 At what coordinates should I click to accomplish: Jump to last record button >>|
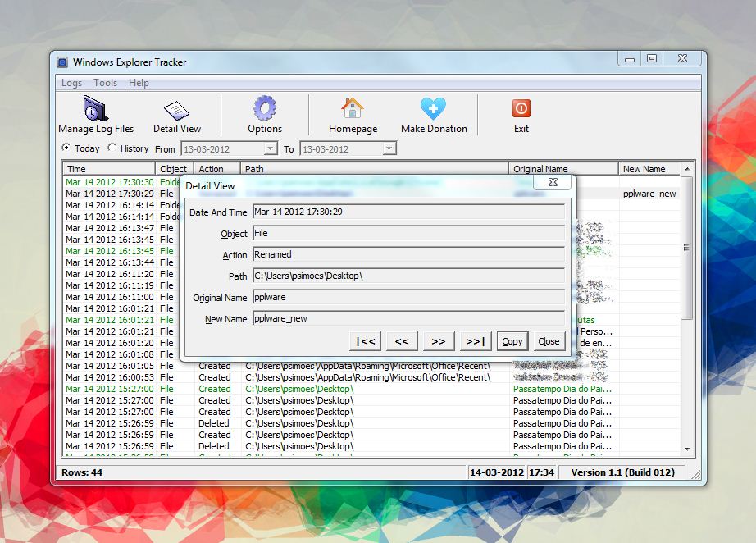475,341
